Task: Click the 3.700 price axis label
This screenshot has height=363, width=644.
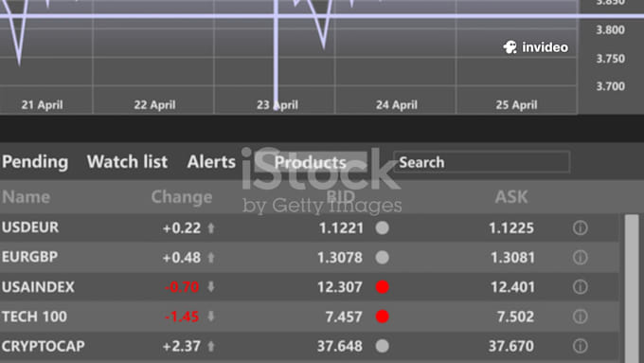Action: pos(610,86)
